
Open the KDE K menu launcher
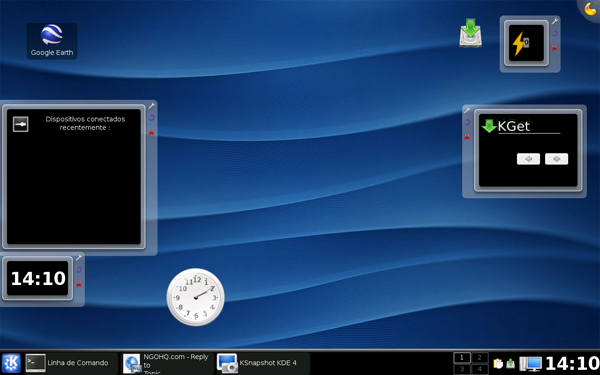11,363
